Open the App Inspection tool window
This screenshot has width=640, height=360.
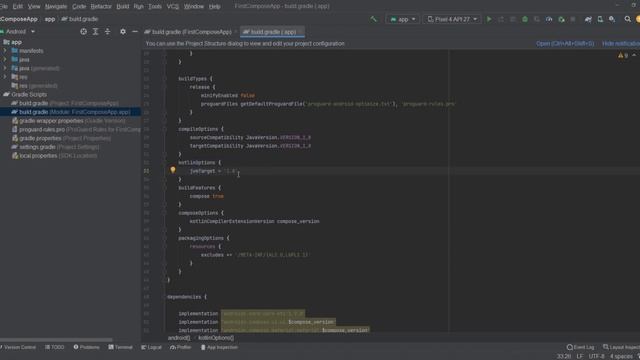(x=219, y=347)
